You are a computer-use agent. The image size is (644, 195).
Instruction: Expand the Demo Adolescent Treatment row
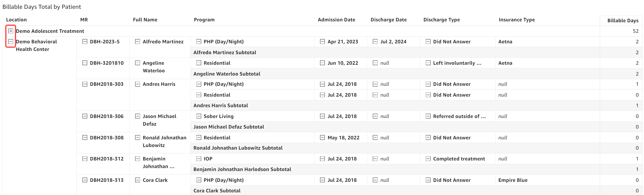11,31
